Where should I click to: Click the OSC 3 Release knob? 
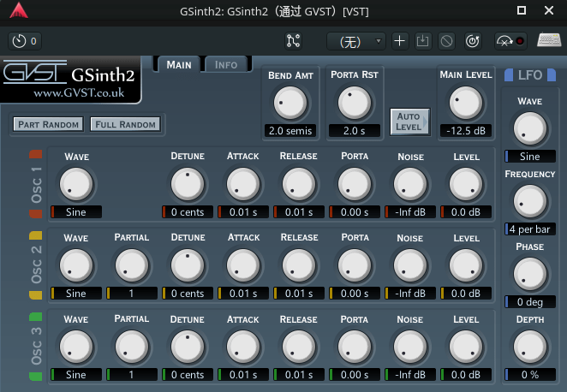(x=299, y=347)
